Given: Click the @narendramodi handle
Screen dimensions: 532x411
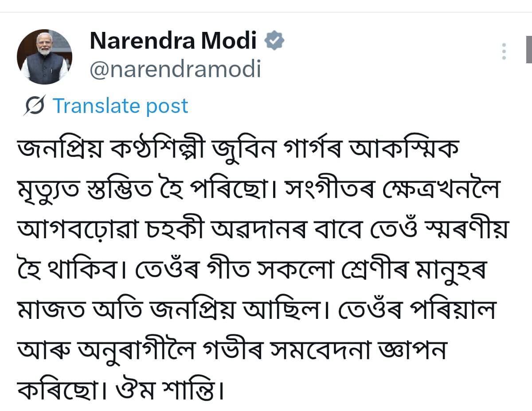Looking at the screenshot, I should tap(175, 69).
